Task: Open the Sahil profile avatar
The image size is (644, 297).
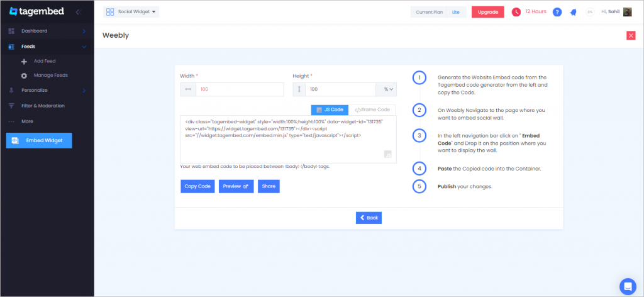Action: click(x=628, y=12)
